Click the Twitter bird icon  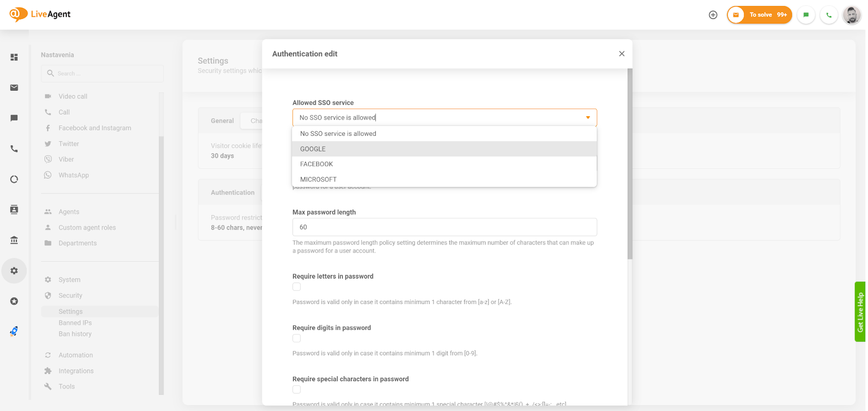(48, 144)
